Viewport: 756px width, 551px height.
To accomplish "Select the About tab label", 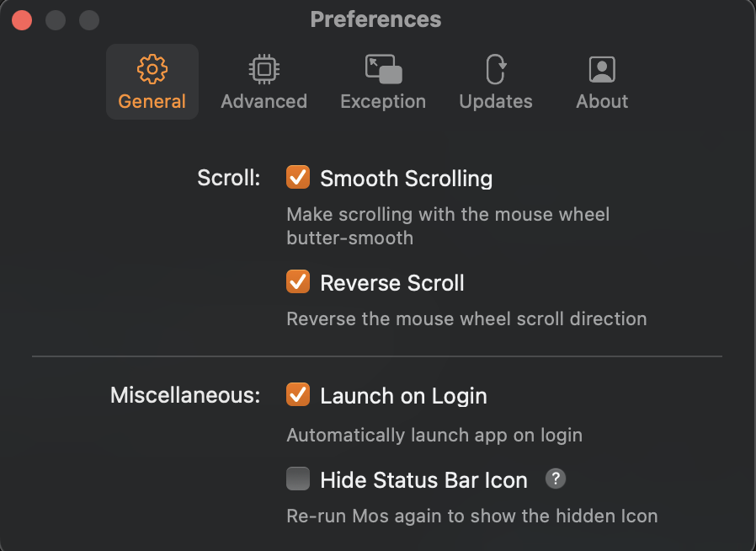I will click(602, 102).
